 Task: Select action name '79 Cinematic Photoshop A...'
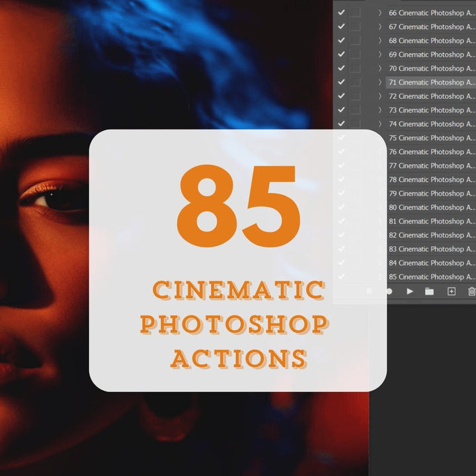pyautogui.click(x=432, y=193)
